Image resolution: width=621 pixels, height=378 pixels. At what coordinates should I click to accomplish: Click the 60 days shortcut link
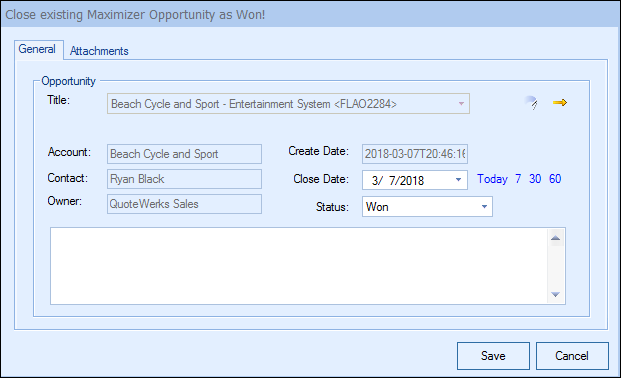(x=555, y=179)
